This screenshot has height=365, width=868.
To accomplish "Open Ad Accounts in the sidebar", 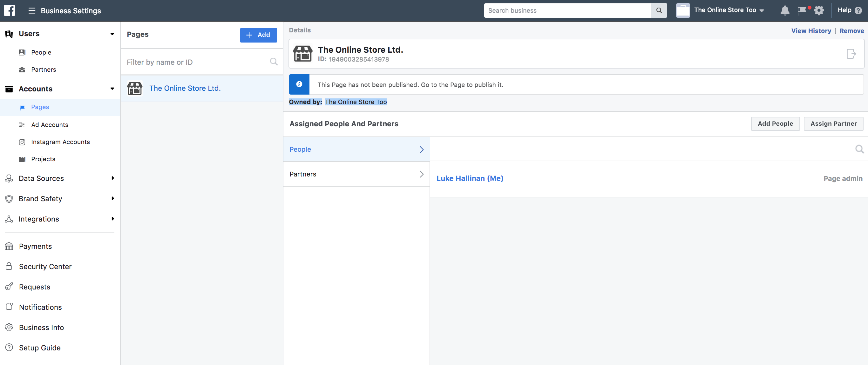I will tap(50, 125).
